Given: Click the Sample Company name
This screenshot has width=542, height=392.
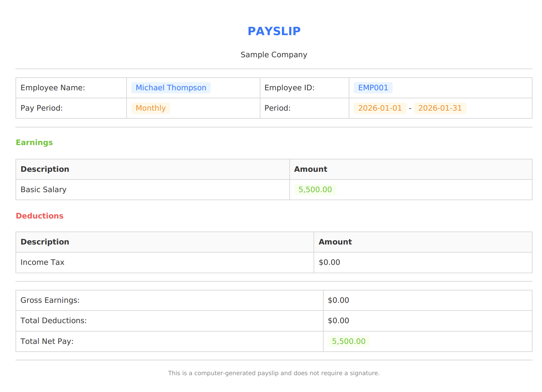Looking at the screenshot, I should tap(274, 54).
